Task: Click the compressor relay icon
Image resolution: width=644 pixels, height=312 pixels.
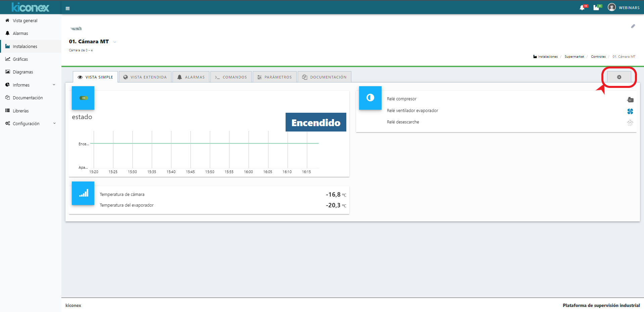Action: pyautogui.click(x=630, y=100)
